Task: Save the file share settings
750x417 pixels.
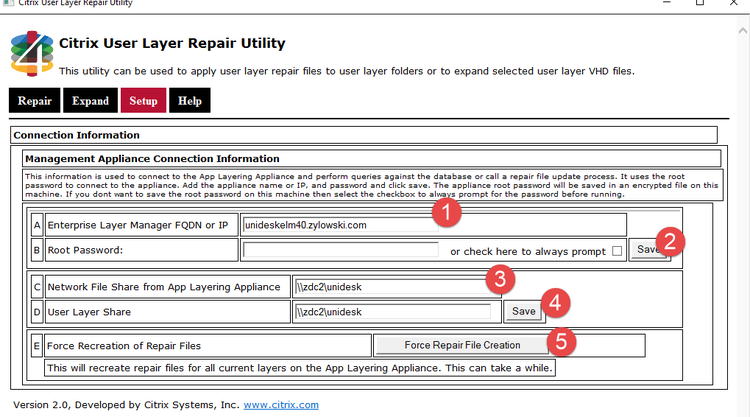Action: (x=524, y=311)
